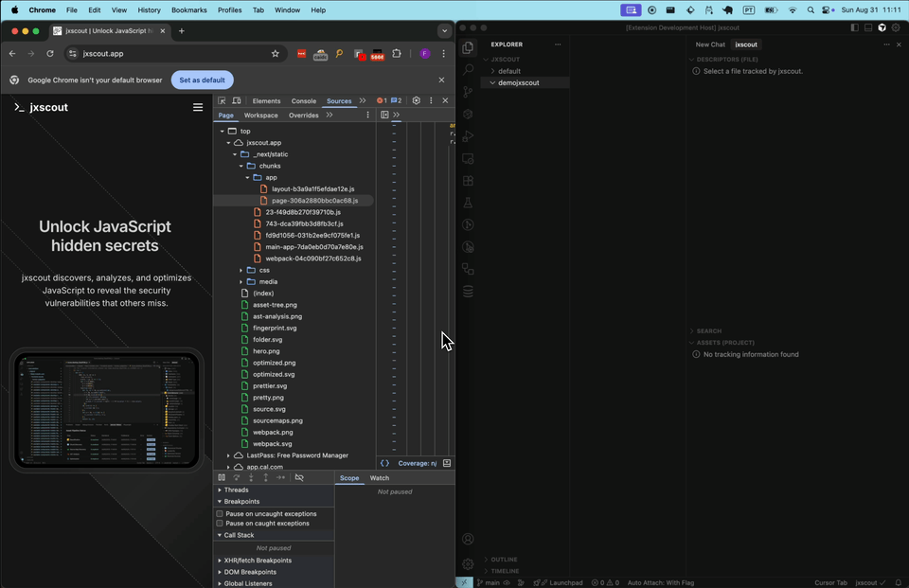Bookmark this page with the star icon
This screenshot has height=588, width=909.
[276, 53]
